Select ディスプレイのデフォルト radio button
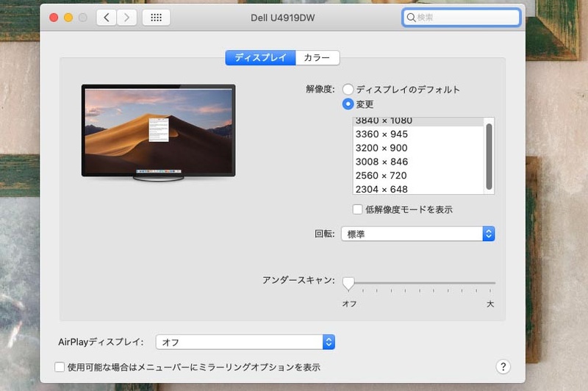 (348, 89)
